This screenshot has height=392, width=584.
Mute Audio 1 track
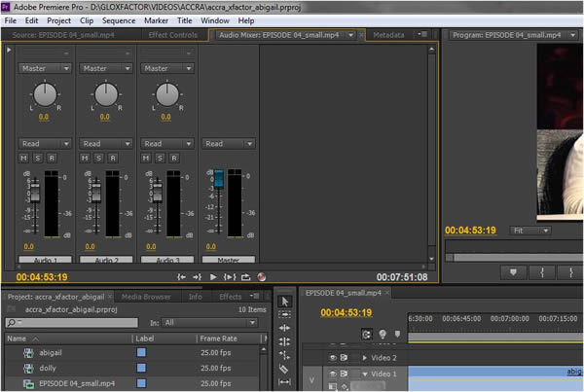(x=23, y=159)
